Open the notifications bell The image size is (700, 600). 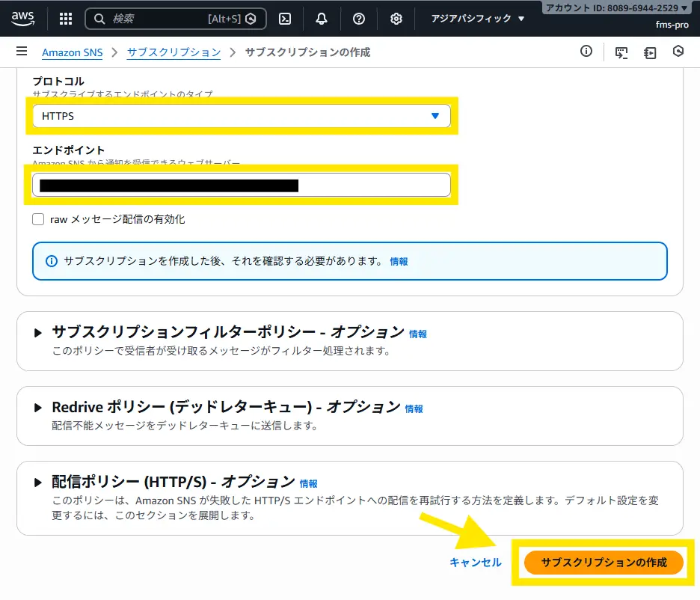(322, 19)
